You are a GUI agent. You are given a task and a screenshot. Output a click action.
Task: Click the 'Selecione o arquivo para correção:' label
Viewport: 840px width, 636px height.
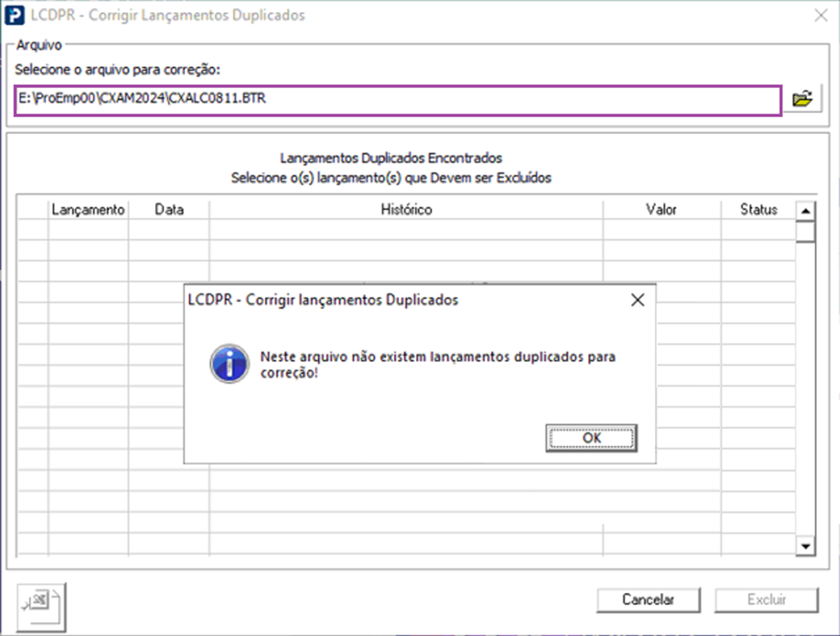click(x=118, y=69)
